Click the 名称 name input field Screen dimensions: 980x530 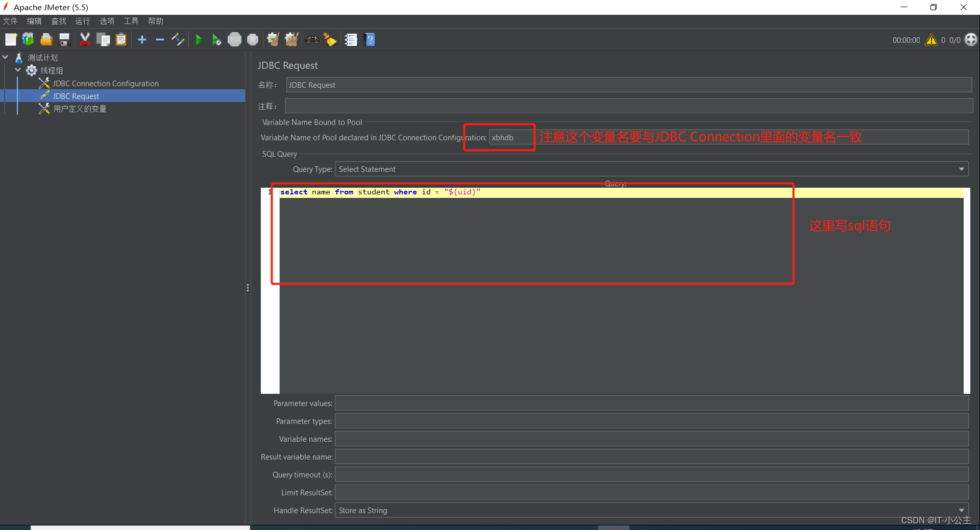[629, 85]
